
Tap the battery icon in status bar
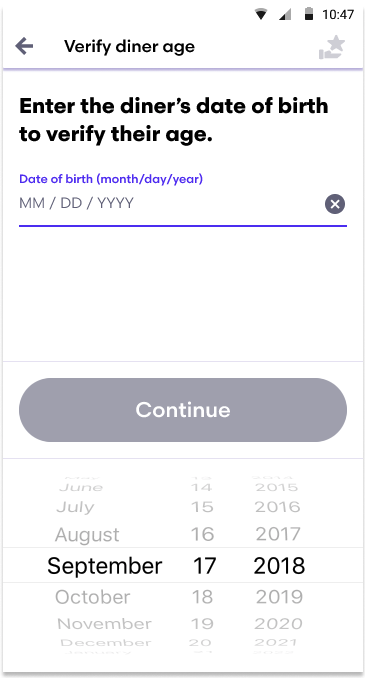click(308, 14)
